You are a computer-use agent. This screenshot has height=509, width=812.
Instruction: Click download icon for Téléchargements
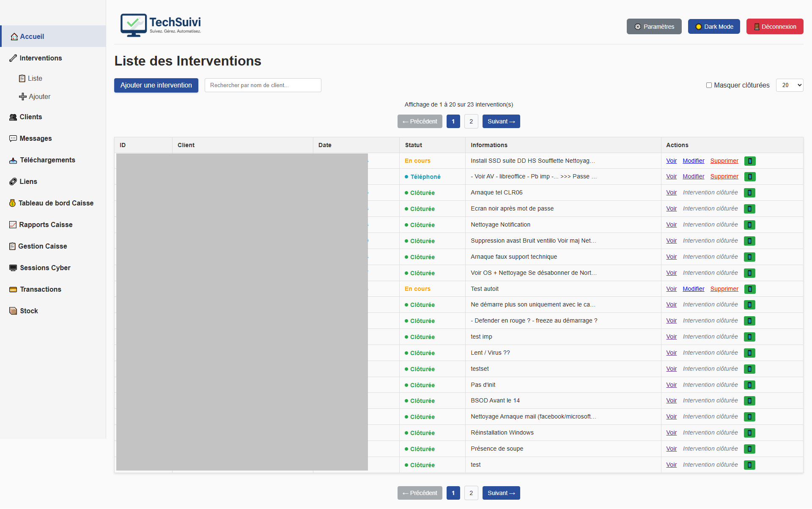point(13,160)
